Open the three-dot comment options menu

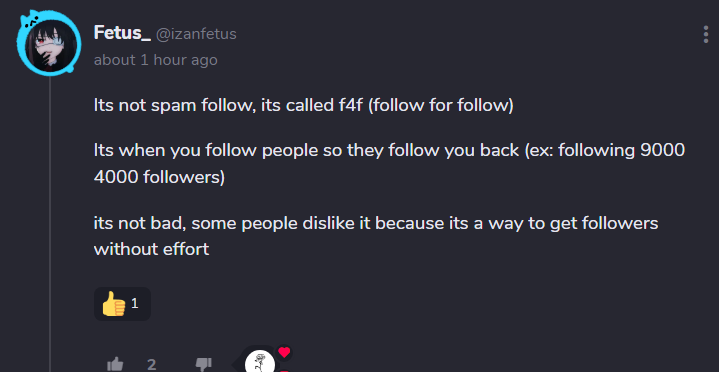click(x=706, y=35)
